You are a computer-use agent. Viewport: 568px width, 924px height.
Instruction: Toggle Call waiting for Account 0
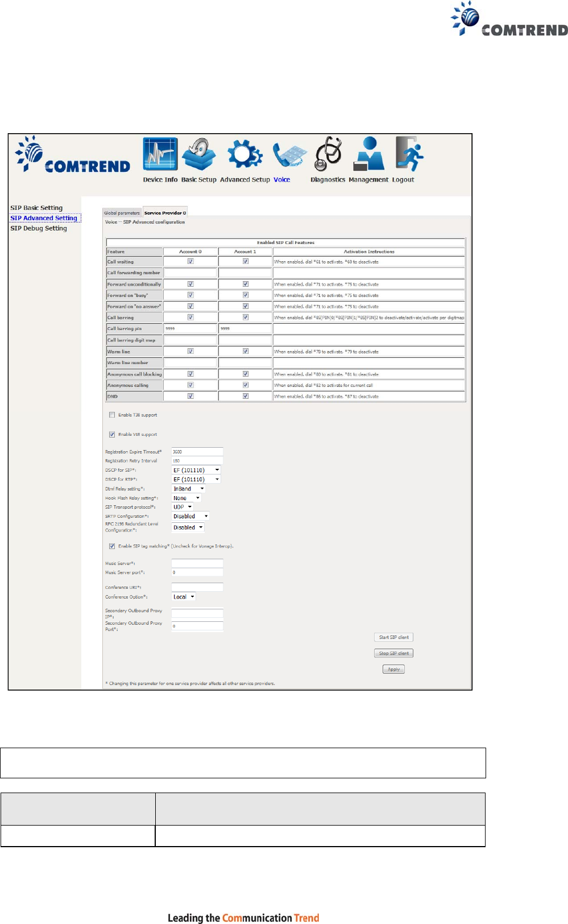pos(190,262)
